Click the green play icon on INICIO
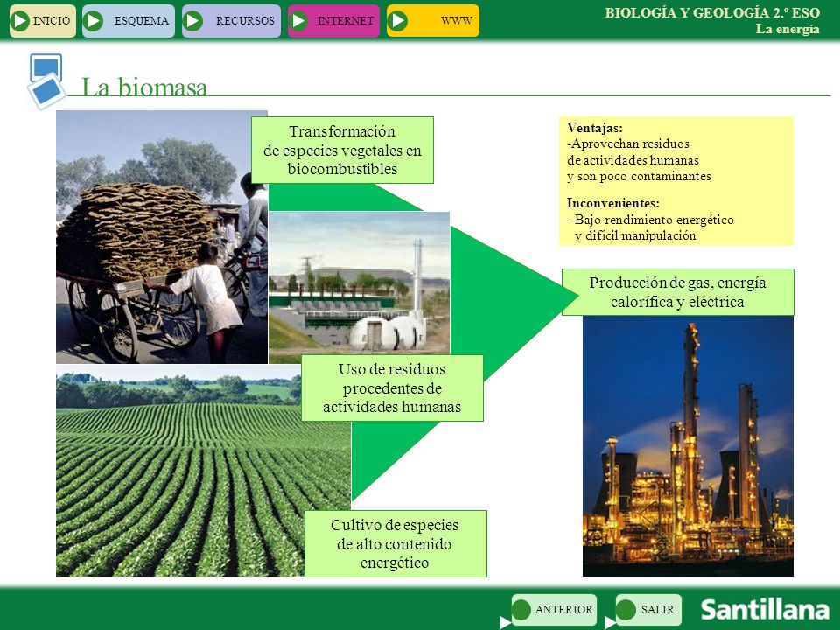Image resolution: width=840 pixels, height=630 pixels. [20, 21]
